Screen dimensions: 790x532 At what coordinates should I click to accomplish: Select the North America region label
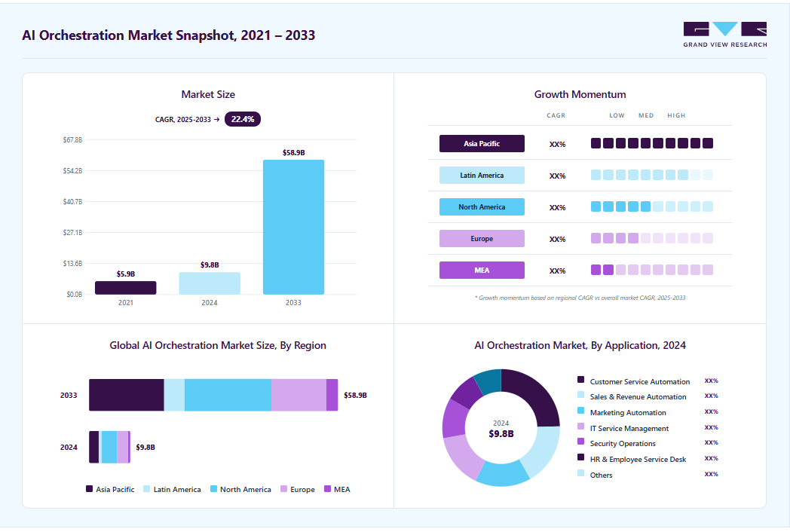click(x=482, y=207)
